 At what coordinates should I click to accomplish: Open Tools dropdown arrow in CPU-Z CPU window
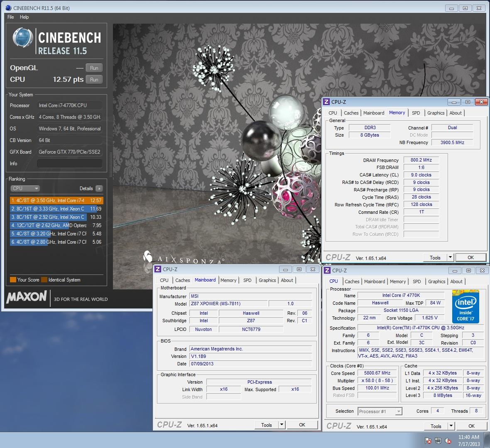(451, 426)
